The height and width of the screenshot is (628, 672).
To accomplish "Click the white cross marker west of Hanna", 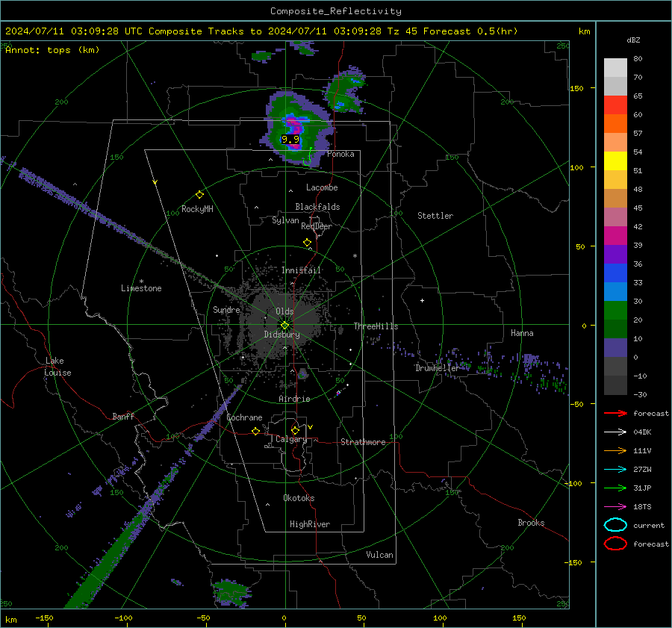I will pyautogui.click(x=422, y=300).
